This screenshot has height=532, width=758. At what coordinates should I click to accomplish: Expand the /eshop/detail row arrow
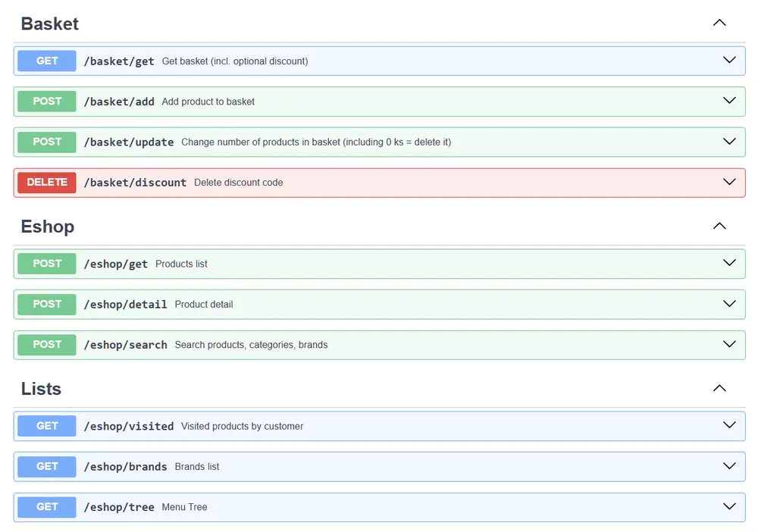click(x=729, y=303)
